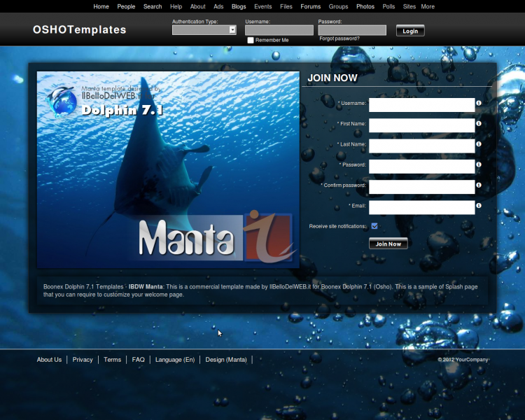The height and width of the screenshot is (420, 525).
Task: Toggle the Remember Me checkbox
Action: (251, 40)
